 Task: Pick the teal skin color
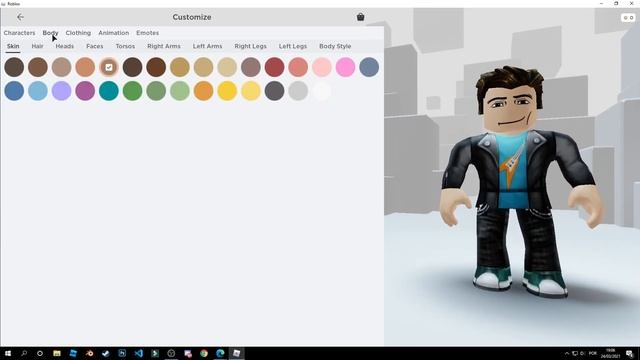point(109,91)
